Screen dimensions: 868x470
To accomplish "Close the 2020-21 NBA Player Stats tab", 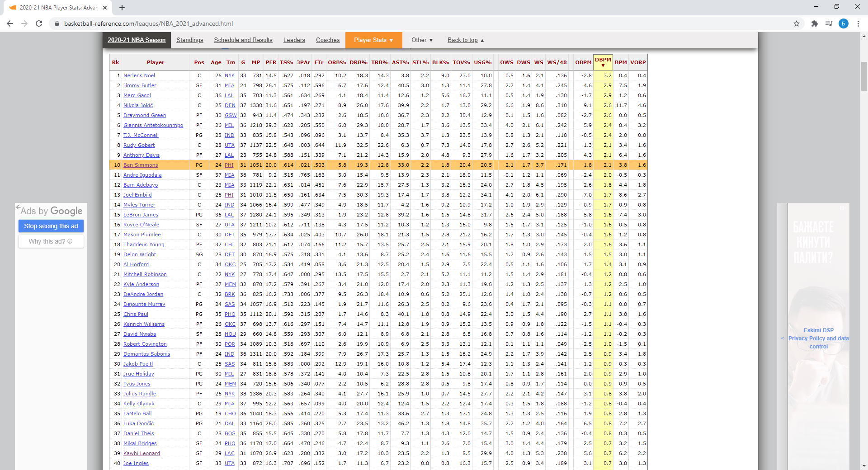I will [105, 8].
